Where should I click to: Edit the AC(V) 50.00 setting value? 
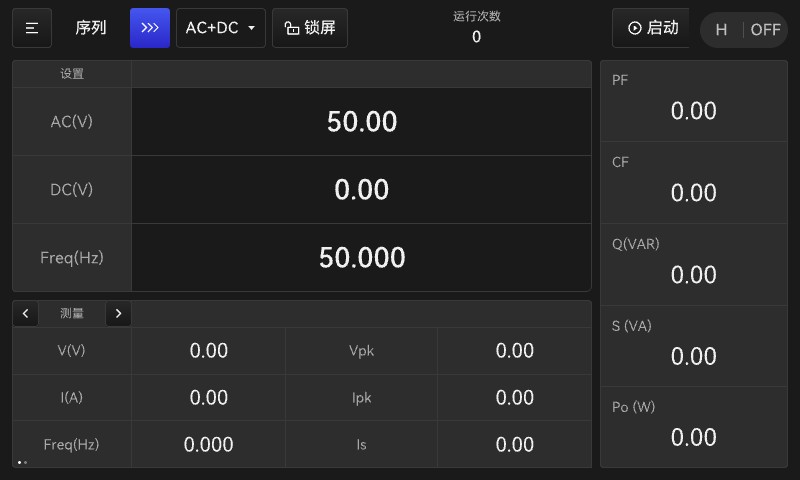361,121
